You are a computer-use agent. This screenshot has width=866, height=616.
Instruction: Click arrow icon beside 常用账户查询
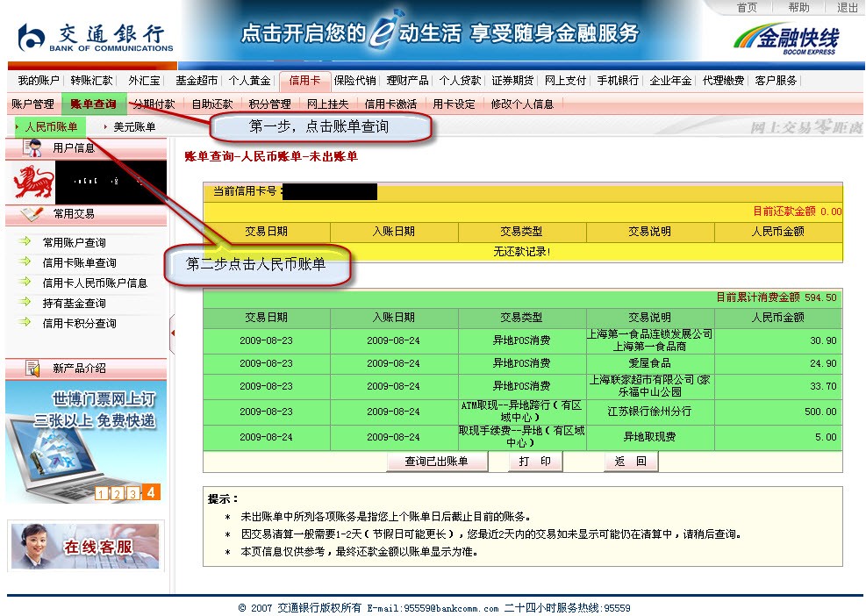click(25, 241)
